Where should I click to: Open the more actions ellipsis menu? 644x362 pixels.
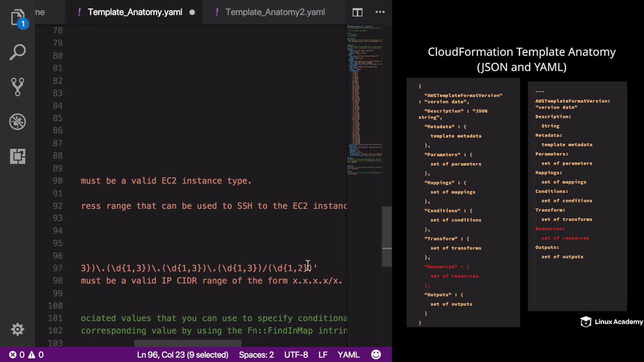click(380, 12)
